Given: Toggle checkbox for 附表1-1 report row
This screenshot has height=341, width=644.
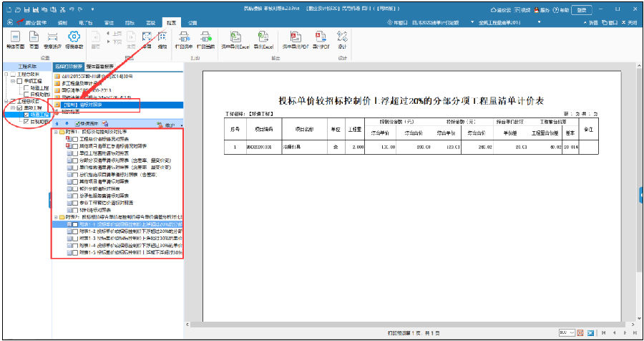Looking at the screenshot, I should click(74, 225).
